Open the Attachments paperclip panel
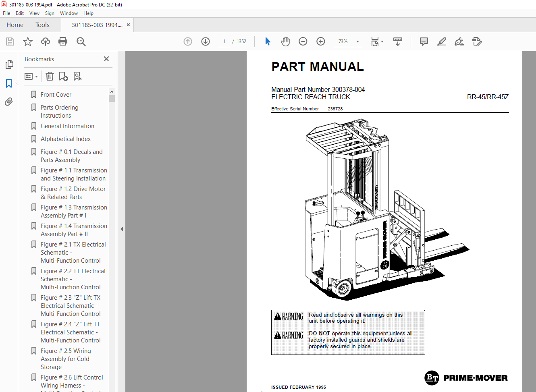 (x=9, y=102)
